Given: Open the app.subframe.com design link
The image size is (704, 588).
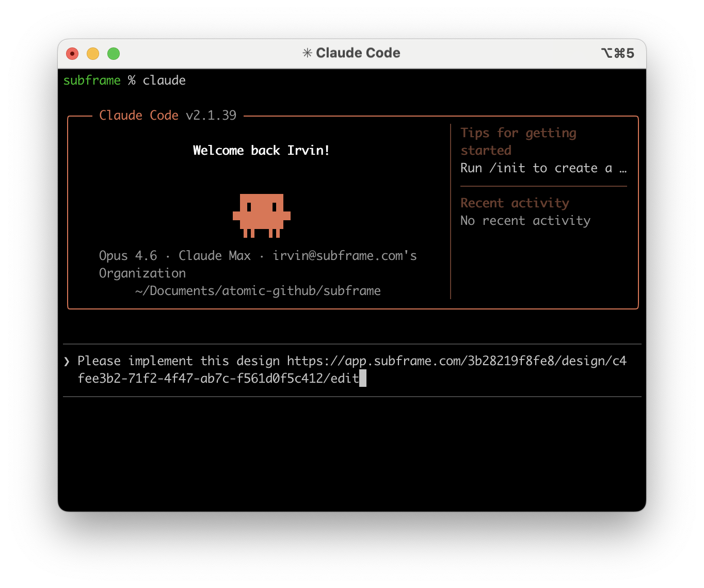Looking at the screenshot, I should pyautogui.click(x=457, y=361).
